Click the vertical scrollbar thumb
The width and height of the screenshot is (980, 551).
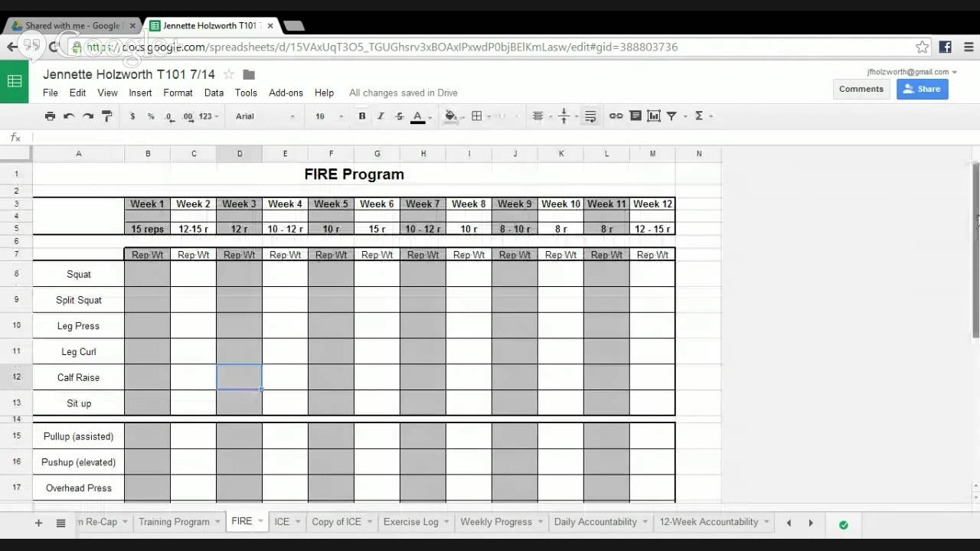[x=975, y=249]
